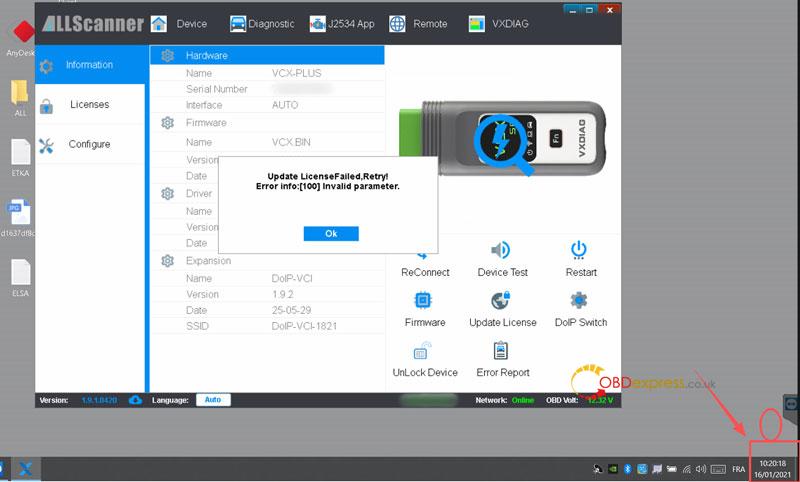Open the VXDIAG tab
The image size is (800, 482).
pyautogui.click(x=498, y=24)
